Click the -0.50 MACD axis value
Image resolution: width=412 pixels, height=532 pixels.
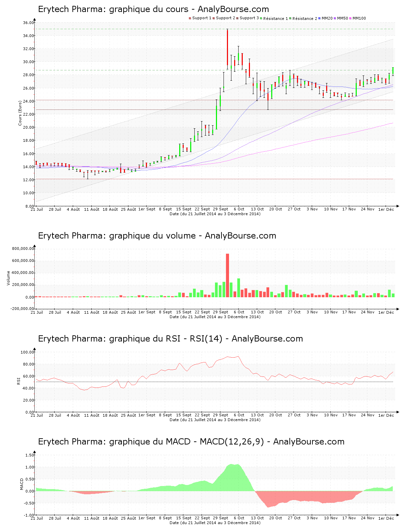point(29,503)
